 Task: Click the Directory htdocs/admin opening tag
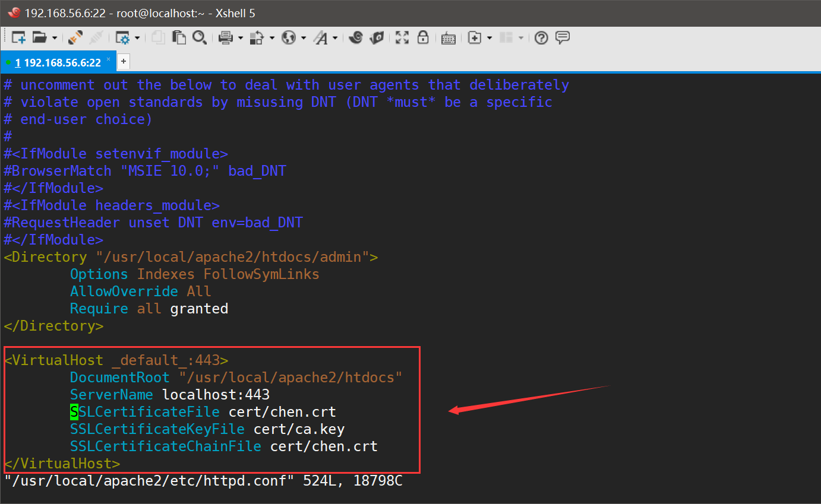pos(191,256)
